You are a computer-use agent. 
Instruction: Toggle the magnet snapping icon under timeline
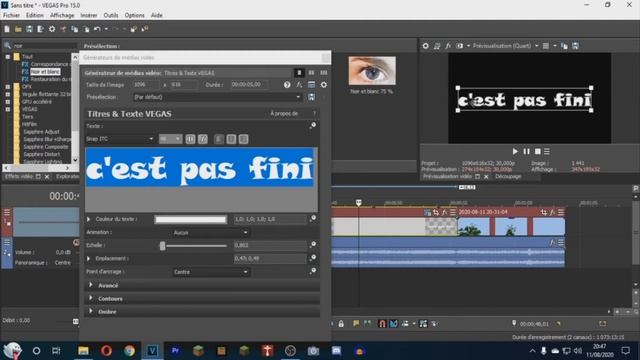tap(382, 324)
